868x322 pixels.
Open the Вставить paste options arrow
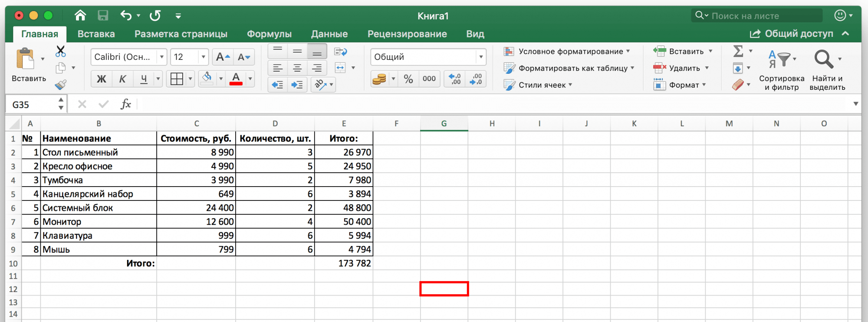click(43, 59)
